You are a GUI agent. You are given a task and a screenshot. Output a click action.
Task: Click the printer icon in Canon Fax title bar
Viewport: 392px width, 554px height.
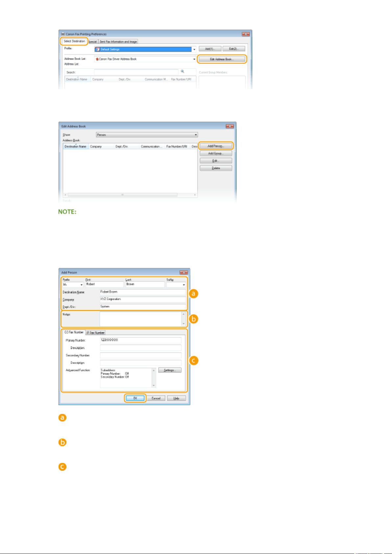pyautogui.click(x=62, y=34)
